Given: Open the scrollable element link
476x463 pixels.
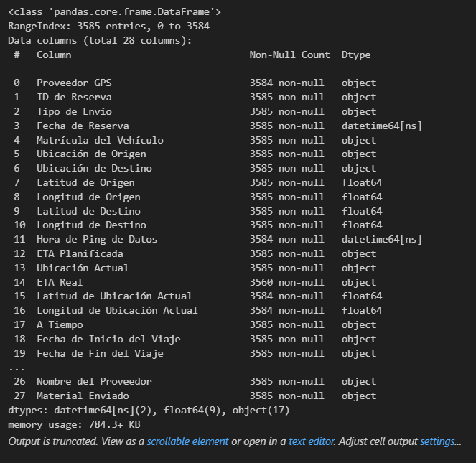Looking at the screenshot, I should (x=187, y=441).
